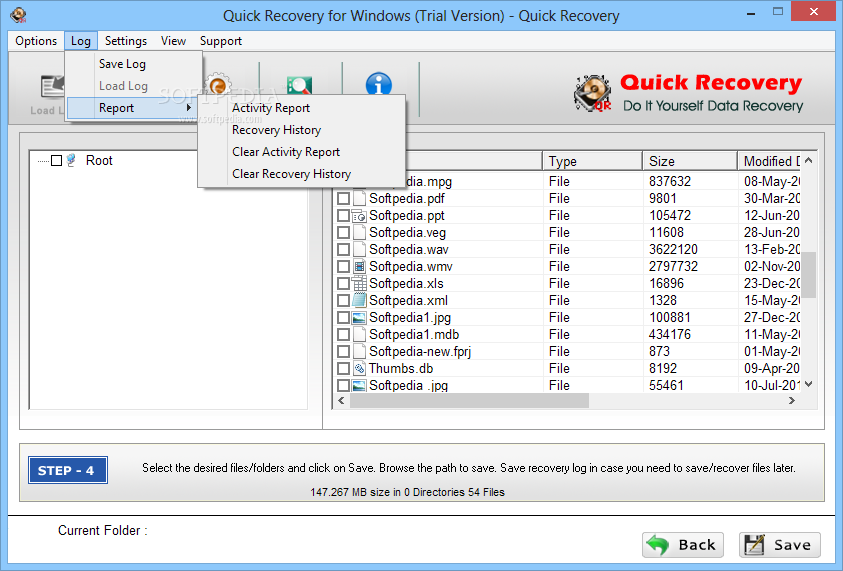
Task: Open the Settings menu
Action: point(126,41)
